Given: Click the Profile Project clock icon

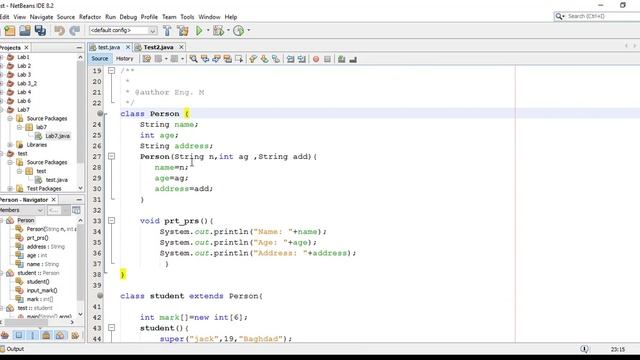Looking at the screenshot, I should [x=238, y=31].
